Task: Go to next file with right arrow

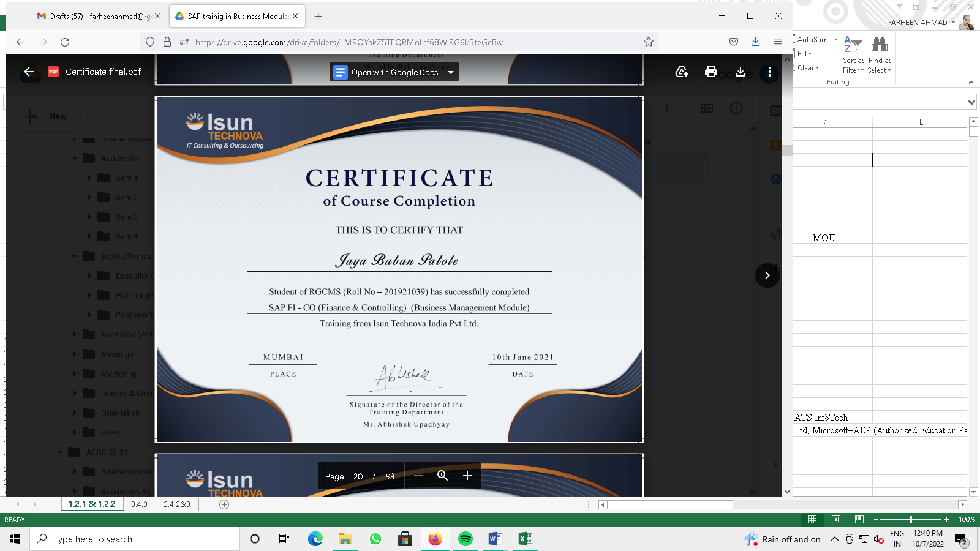Action: 767,275
